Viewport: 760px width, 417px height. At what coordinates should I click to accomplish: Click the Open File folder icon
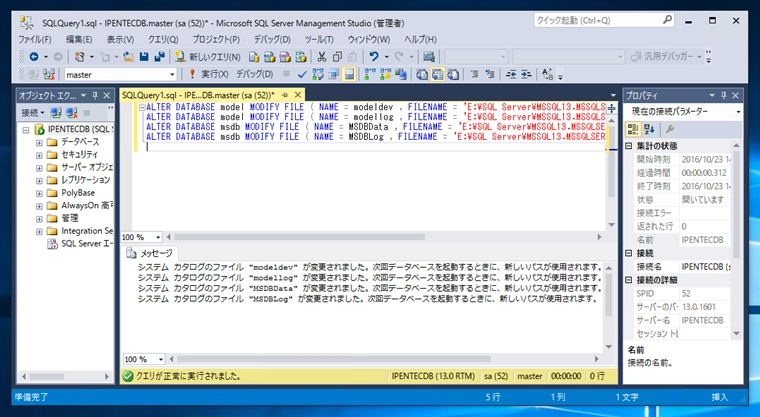click(128, 57)
